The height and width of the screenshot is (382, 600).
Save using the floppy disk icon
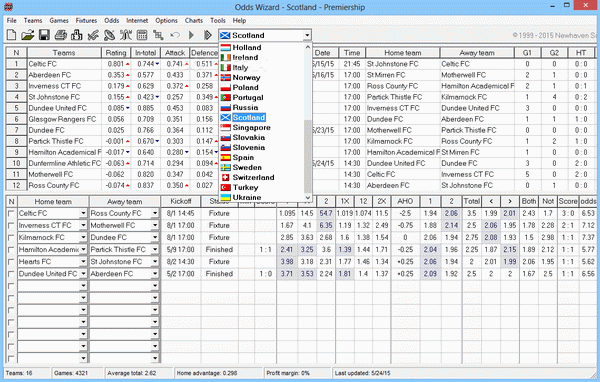[x=44, y=35]
